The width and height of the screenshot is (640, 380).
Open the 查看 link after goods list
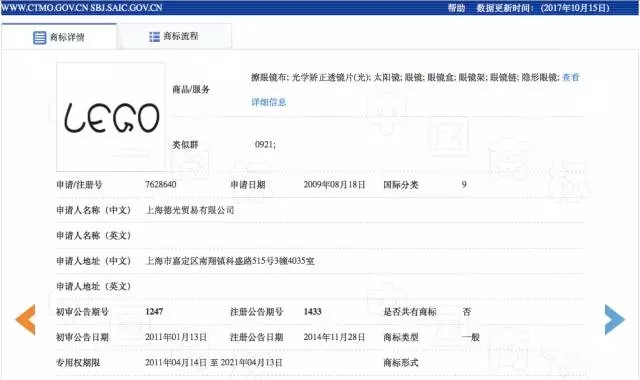(x=571, y=77)
